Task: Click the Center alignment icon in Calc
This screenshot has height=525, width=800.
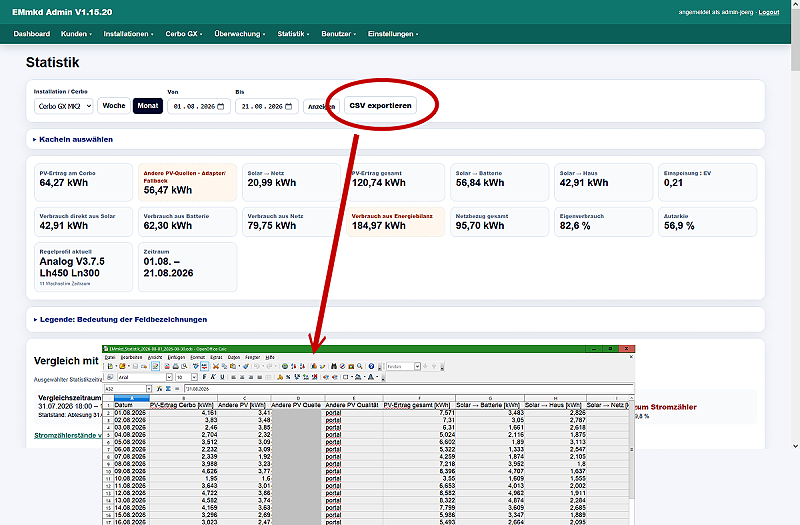Action: click(x=242, y=377)
